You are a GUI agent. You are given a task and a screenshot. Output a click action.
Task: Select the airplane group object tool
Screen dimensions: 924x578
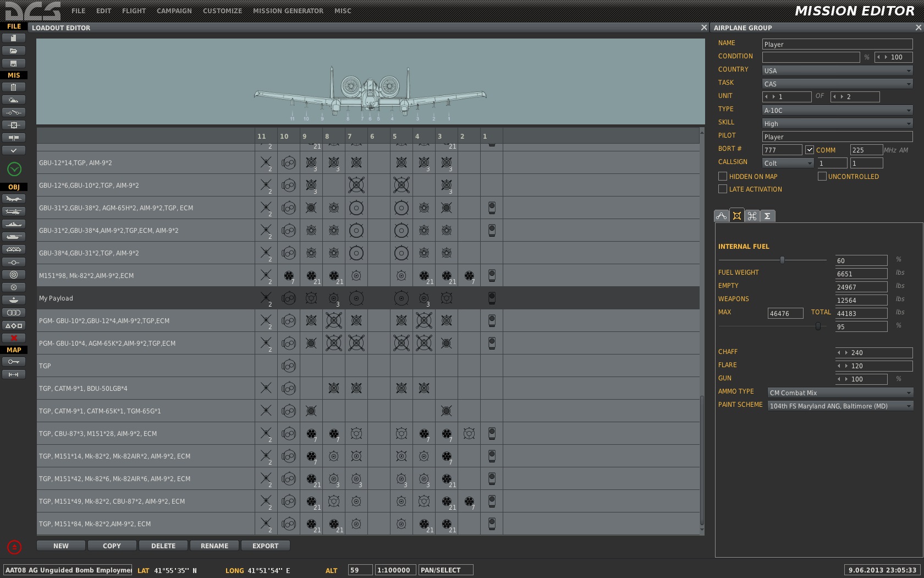point(14,199)
